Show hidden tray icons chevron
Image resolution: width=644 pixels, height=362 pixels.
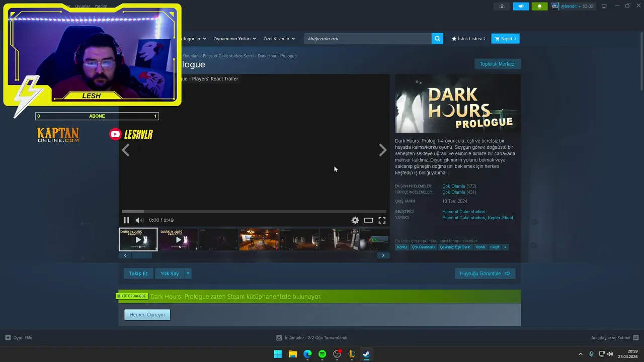point(580,354)
